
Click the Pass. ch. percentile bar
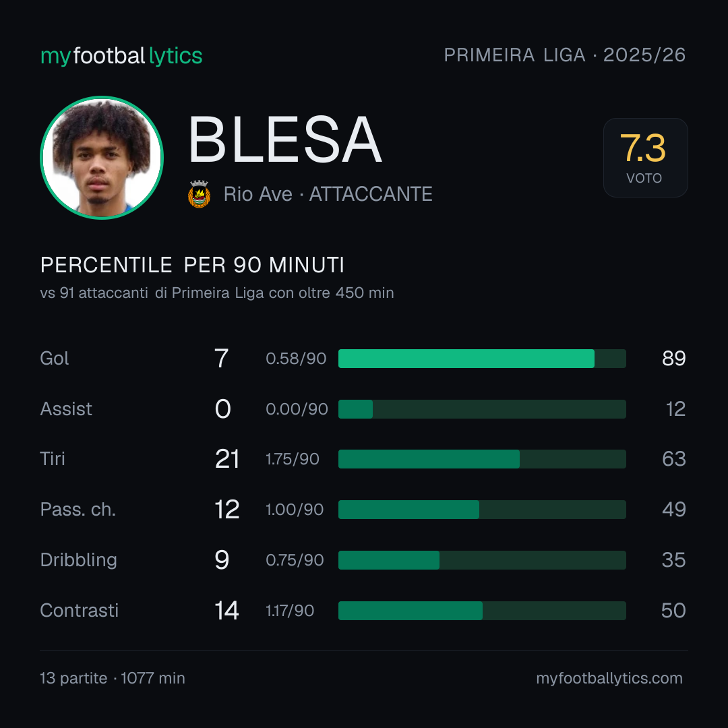click(482, 510)
